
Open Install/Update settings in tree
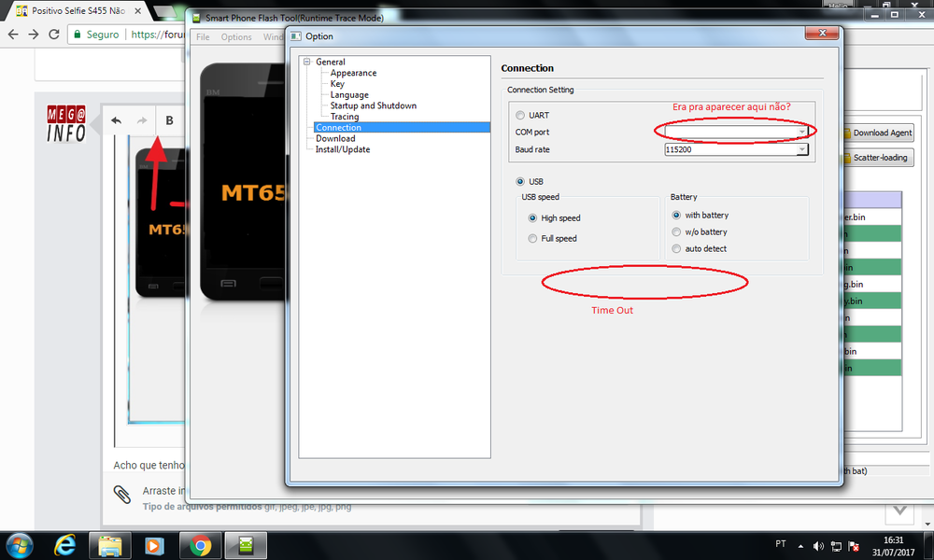click(x=342, y=149)
